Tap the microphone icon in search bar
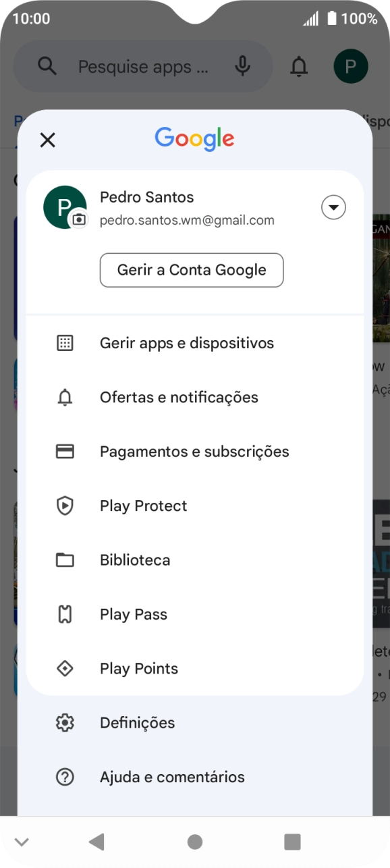The height and width of the screenshot is (868, 390). click(x=242, y=65)
